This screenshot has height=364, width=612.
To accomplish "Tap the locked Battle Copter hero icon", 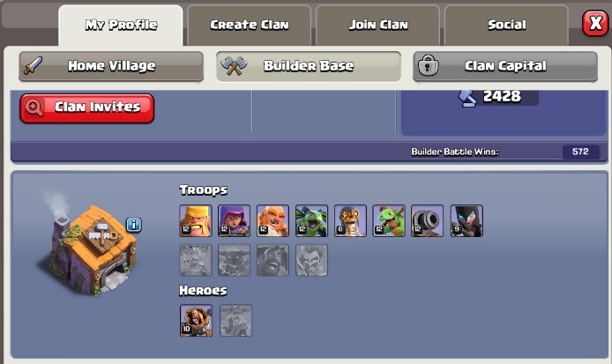I will 235,320.
